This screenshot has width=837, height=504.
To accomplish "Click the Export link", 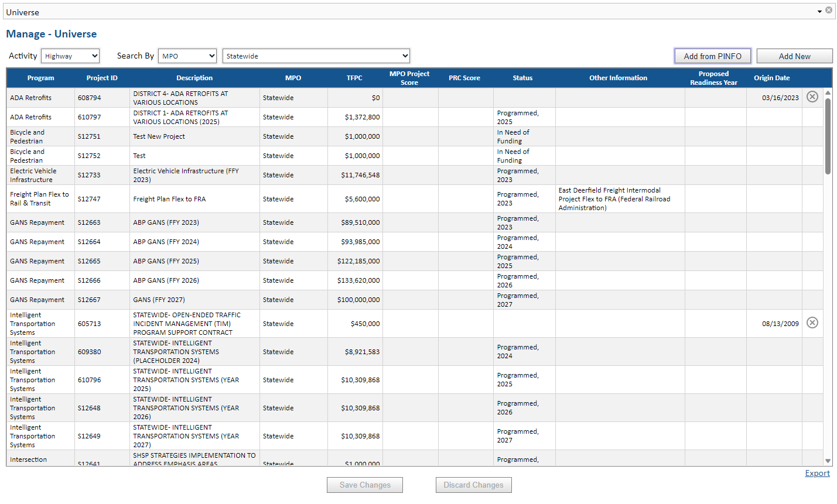I will [x=817, y=473].
